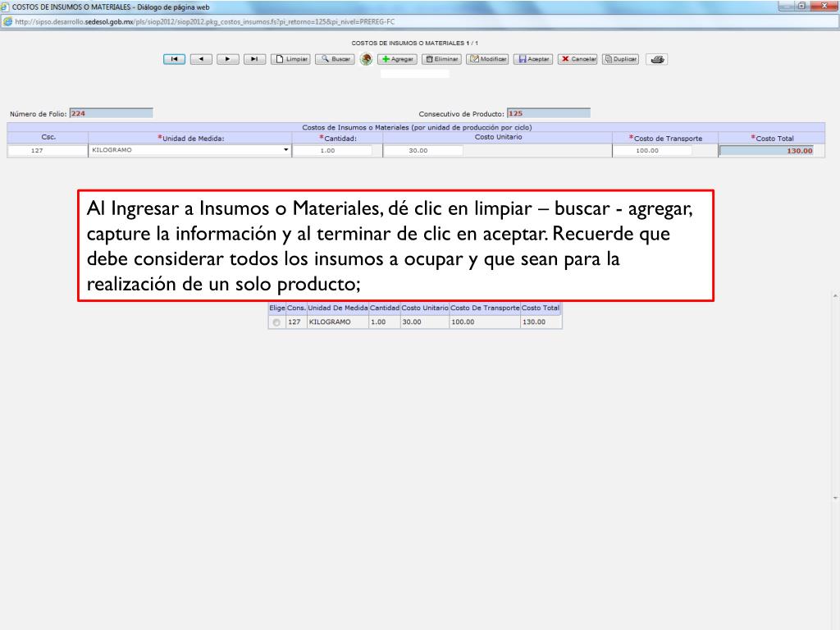Screen dimensions: 840x630
Task: Click the Limpiar toolbar button
Action: click(291, 59)
